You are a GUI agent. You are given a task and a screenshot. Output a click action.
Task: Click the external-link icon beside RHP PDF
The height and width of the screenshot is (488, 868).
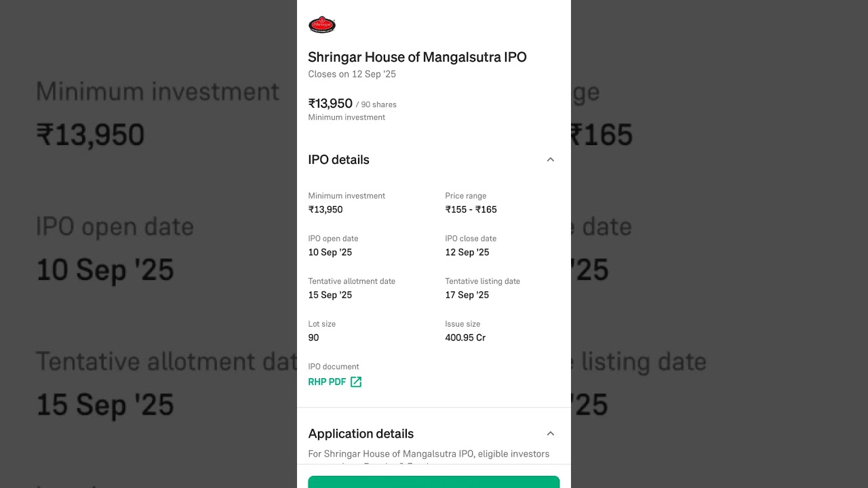[x=356, y=382]
